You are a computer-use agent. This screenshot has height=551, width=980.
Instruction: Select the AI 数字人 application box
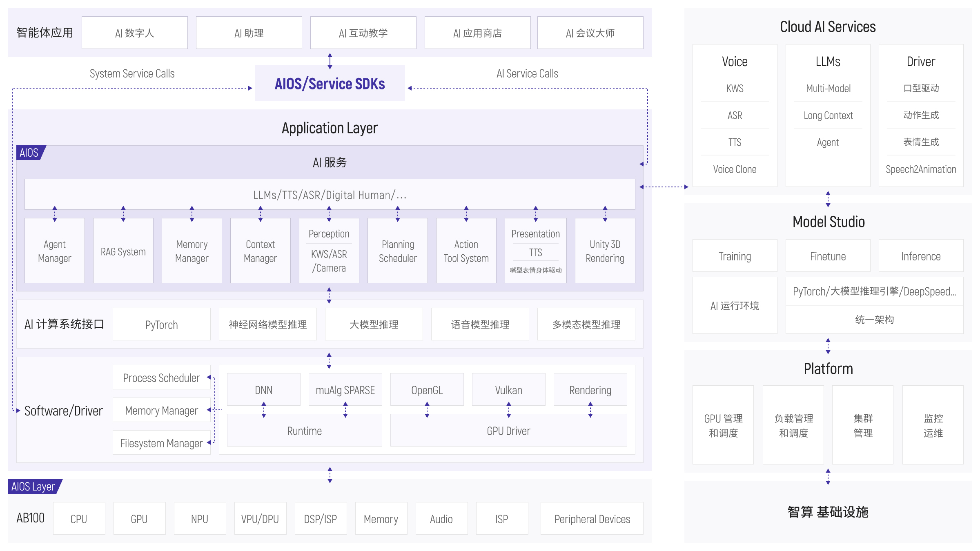(x=134, y=33)
